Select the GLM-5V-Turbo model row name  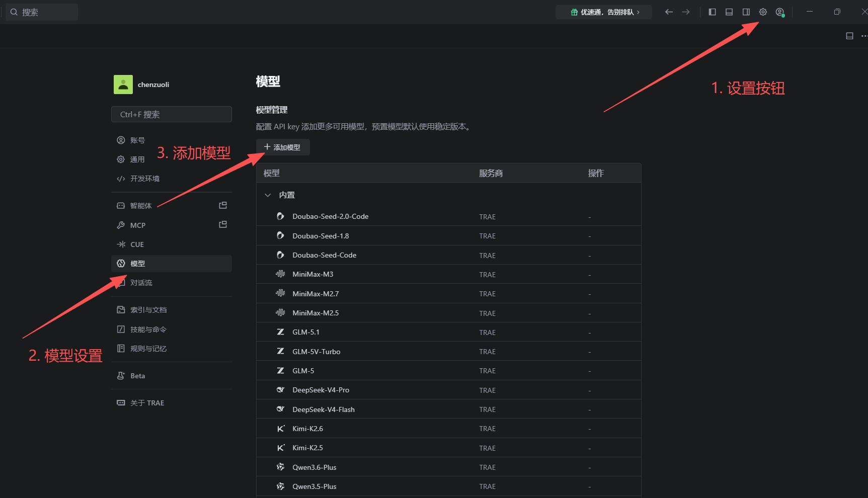(x=317, y=352)
